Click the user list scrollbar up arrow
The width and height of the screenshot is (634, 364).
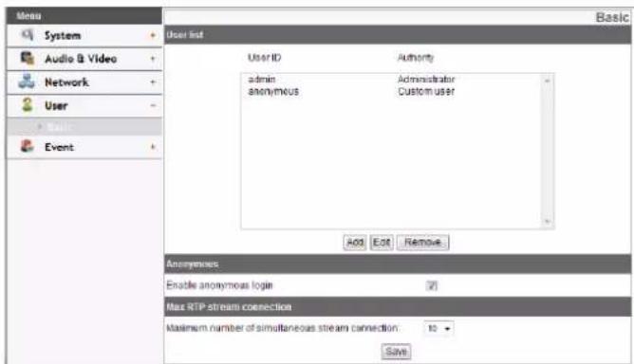click(x=547, y=81)
